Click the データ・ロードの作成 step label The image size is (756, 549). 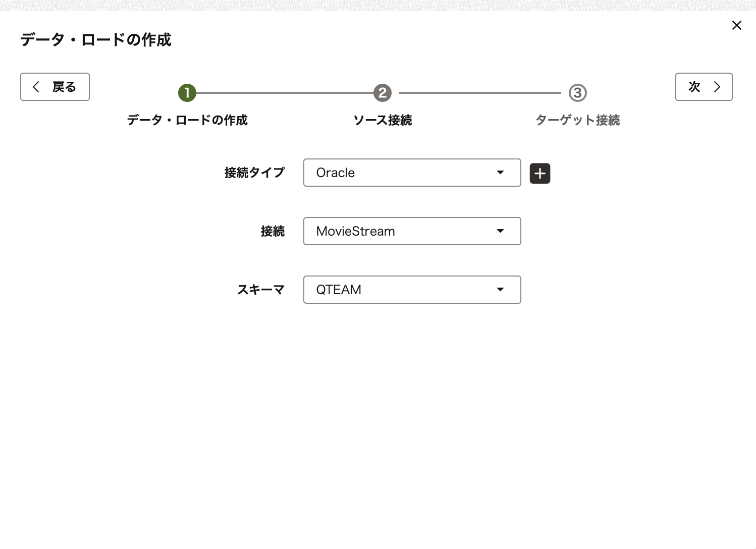[x=187, y=120]
